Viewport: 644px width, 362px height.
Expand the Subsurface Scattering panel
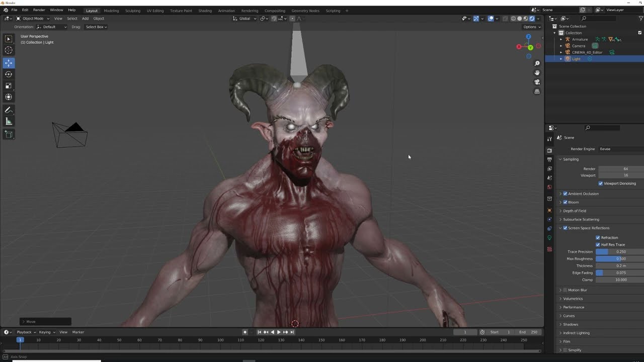[x=560, y=219]
